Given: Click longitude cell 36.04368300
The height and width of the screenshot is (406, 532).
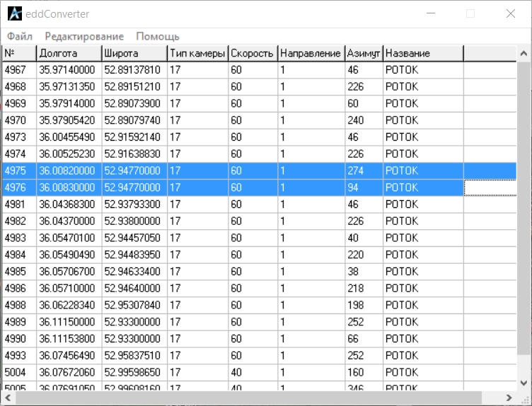Looking at the screenshot, I should point(69,204).
